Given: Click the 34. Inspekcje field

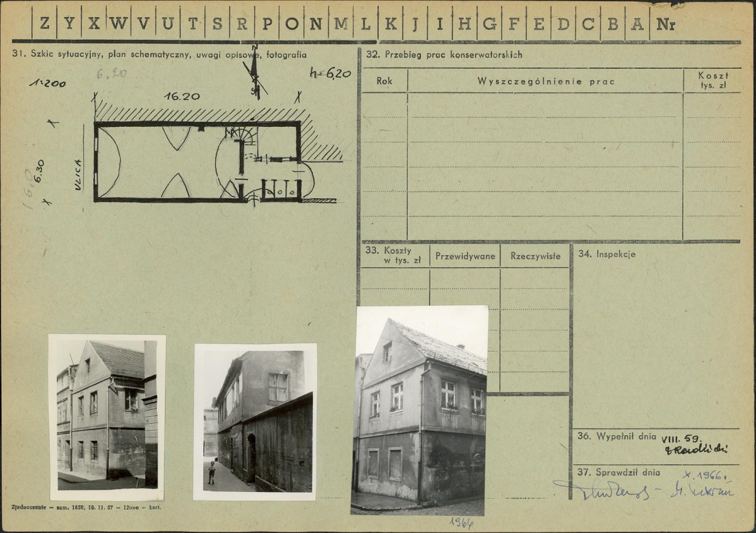Looking at the screenshot, I should click(656, 335).
